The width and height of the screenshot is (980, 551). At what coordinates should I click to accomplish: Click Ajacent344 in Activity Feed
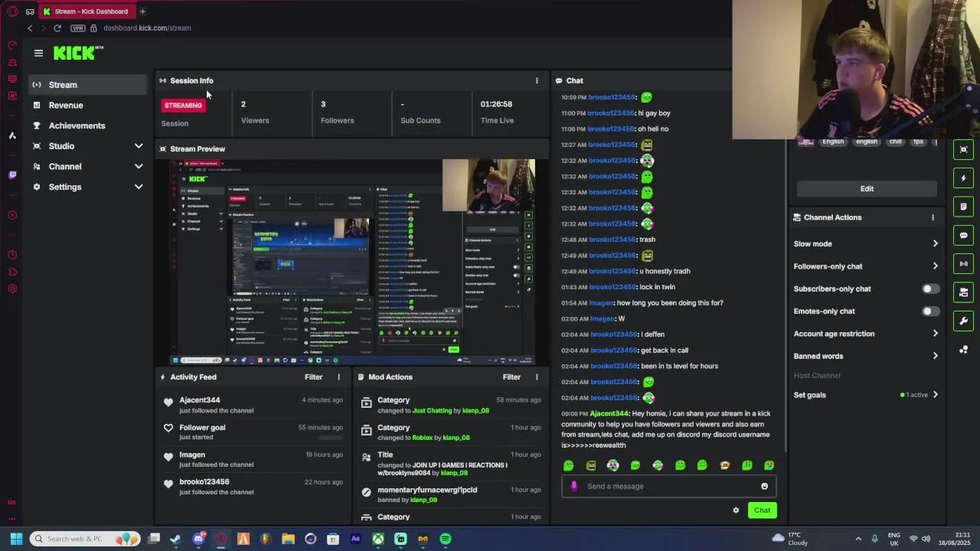click(199, 400)
